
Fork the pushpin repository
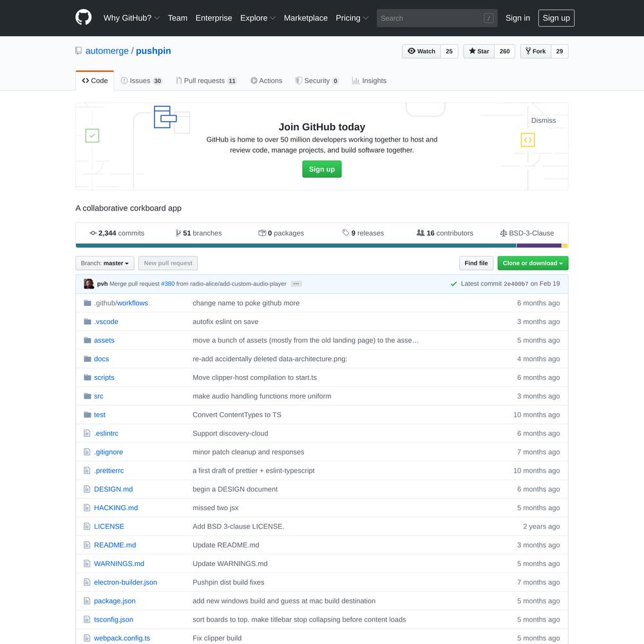536,52
